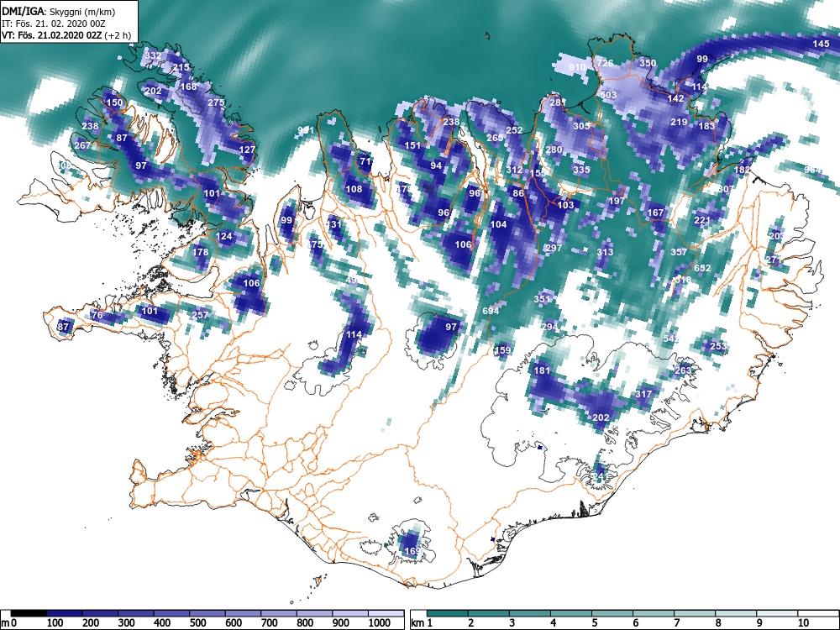Click the map value '305'
The width and height of the screenshot is (840, 630).
(x=581, y=127)
